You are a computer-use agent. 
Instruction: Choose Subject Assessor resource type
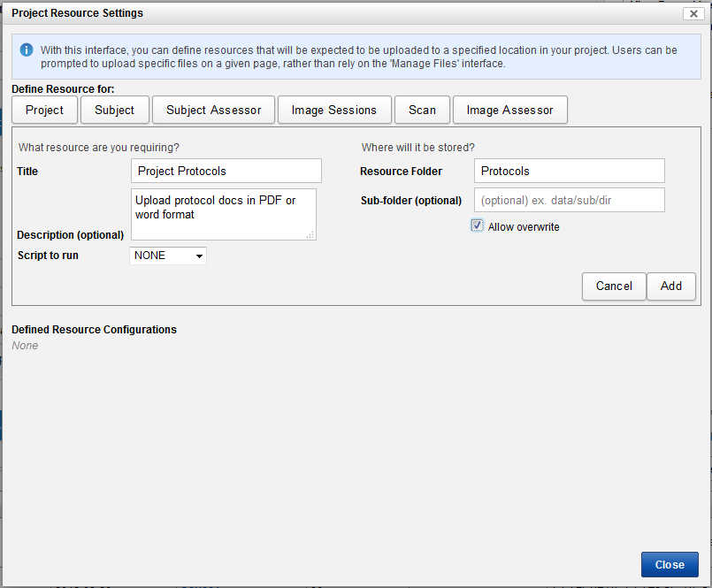(213, 110)
